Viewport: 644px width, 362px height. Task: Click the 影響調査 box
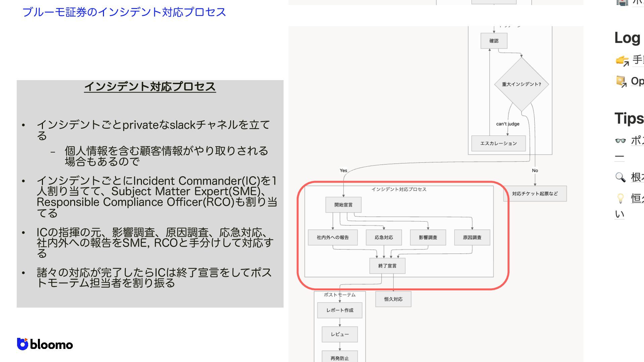click(x=428, y=238)
